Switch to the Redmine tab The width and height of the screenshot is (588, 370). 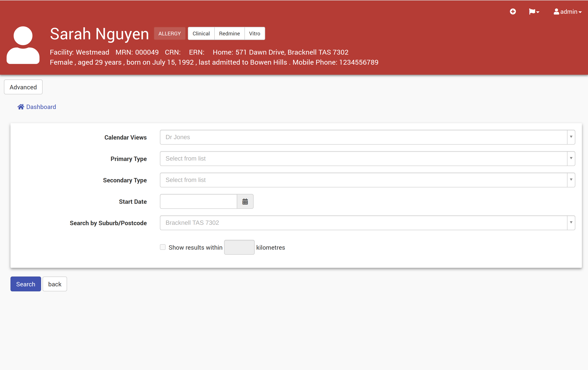[x=229, y=33]
